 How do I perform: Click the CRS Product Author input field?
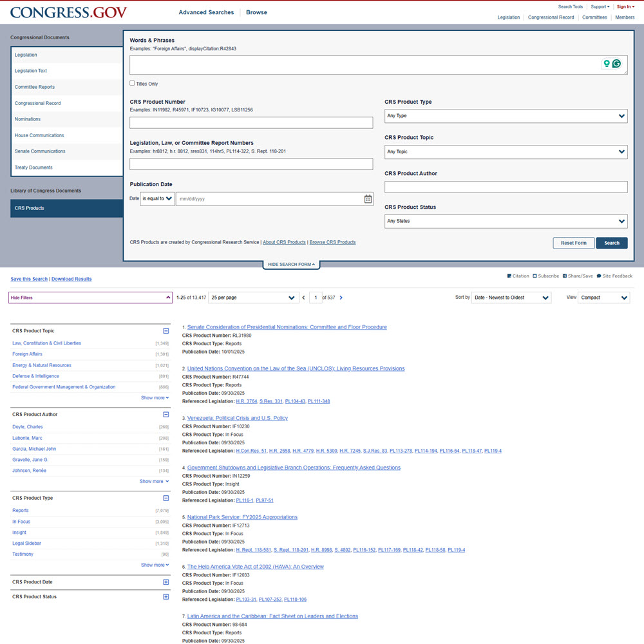tap(506, 187)
